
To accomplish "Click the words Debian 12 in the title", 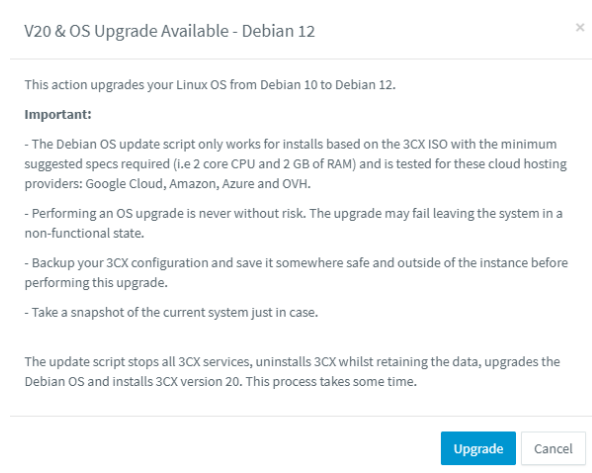I will (x=278, y=31).
